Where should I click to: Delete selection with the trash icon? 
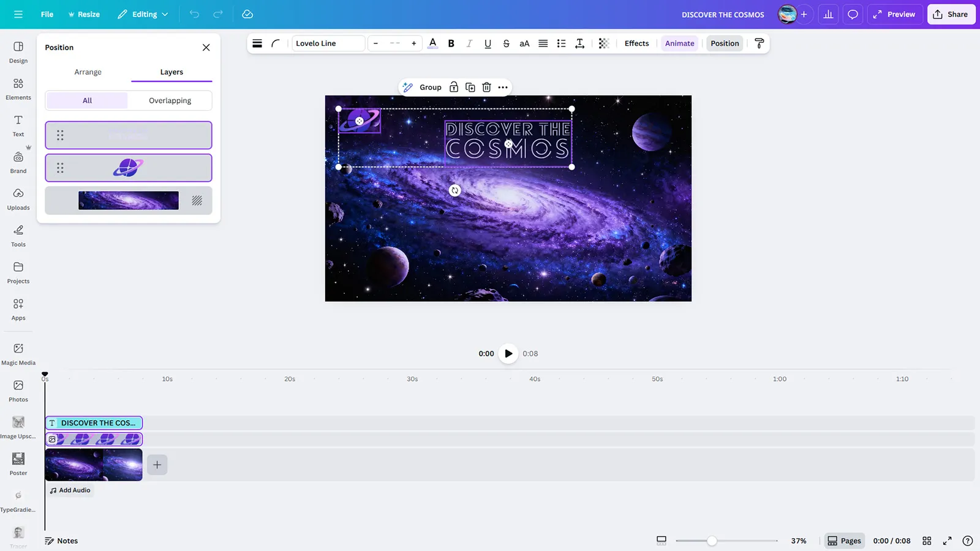point(486,87)
